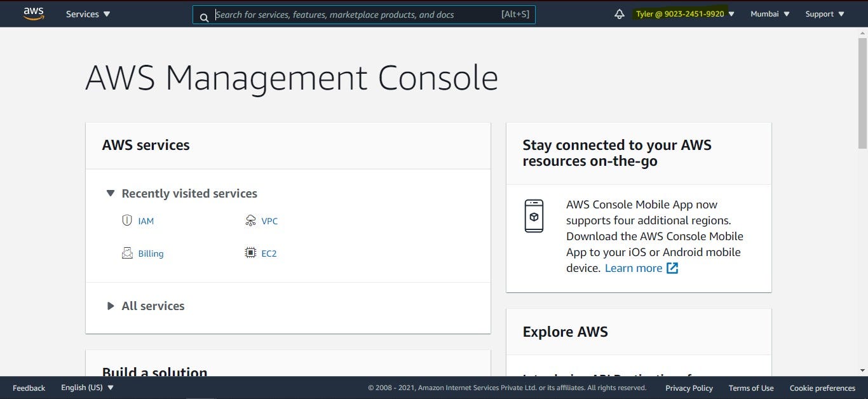Click the external link icon after Learn more
This screenshot has height=399, width=868.
coord(672,268)
